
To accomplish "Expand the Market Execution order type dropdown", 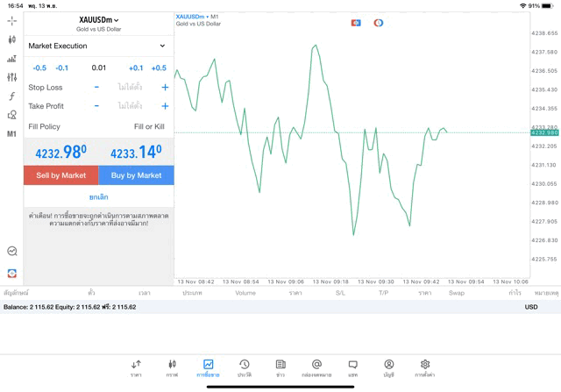I will point(97,46).
